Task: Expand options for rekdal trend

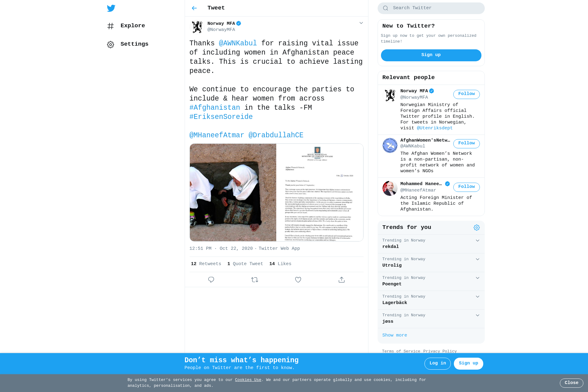Action: click(477, 241)
